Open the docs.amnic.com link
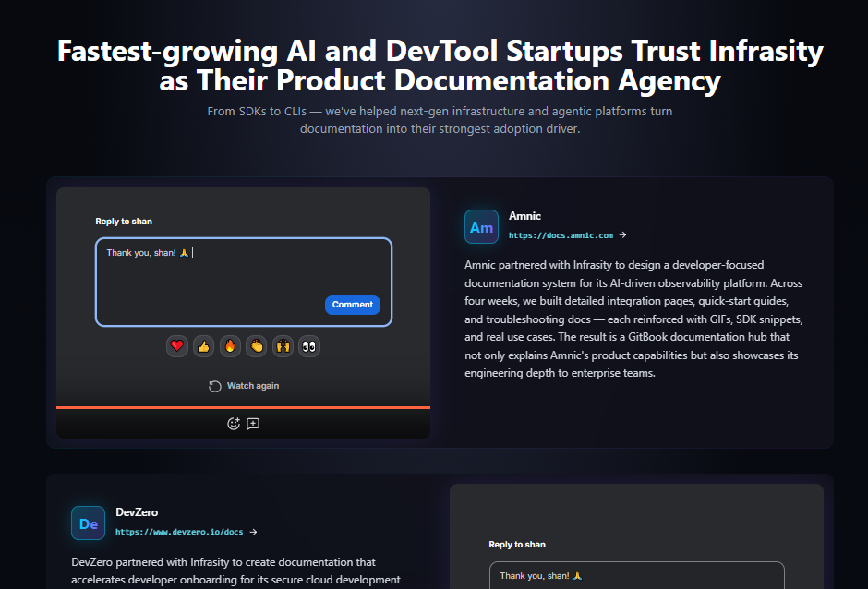The height and width of the screenshot is (589, 868). [561, 235]
